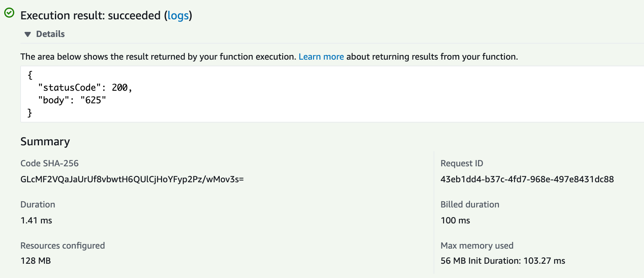Viewport: 644px width, 278px height.
Task: Click the Request ID value text
Action: pyautogui.click(x=527, y=179)
